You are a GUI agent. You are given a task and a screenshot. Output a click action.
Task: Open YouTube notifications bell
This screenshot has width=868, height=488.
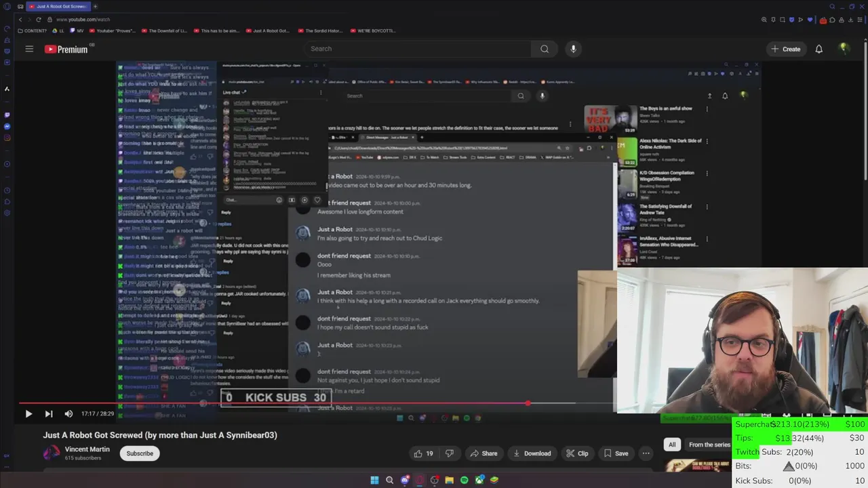pyautogui.click(x=819, y=49)
